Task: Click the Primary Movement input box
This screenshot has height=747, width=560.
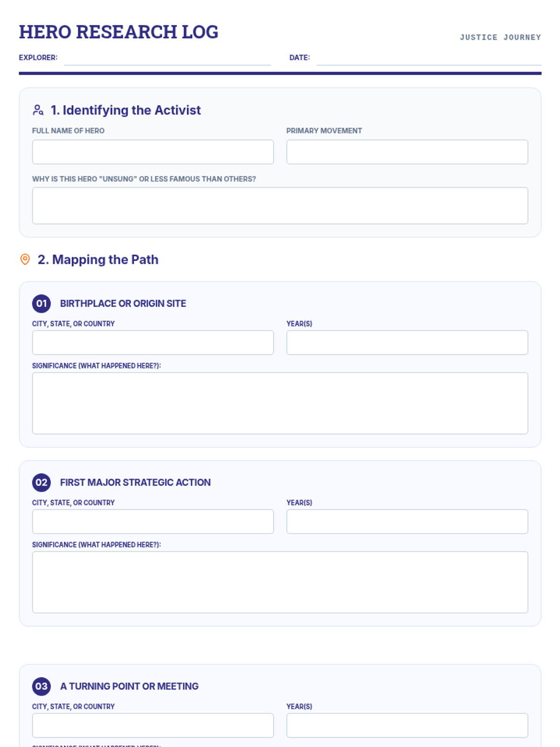Action: click(407, 152)
